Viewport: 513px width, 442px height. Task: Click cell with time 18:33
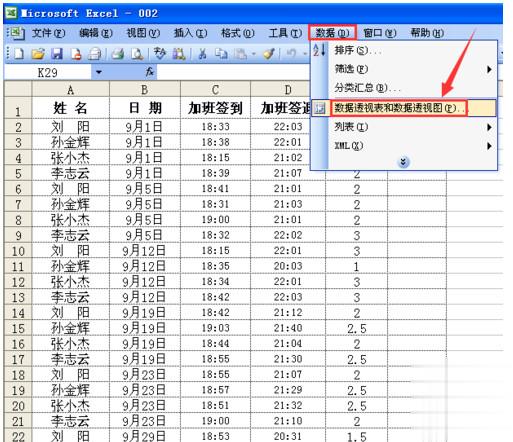click(215, 127)
